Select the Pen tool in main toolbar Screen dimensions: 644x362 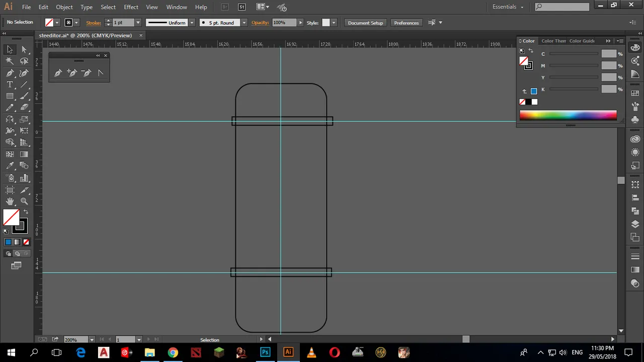tap(10, 73)
